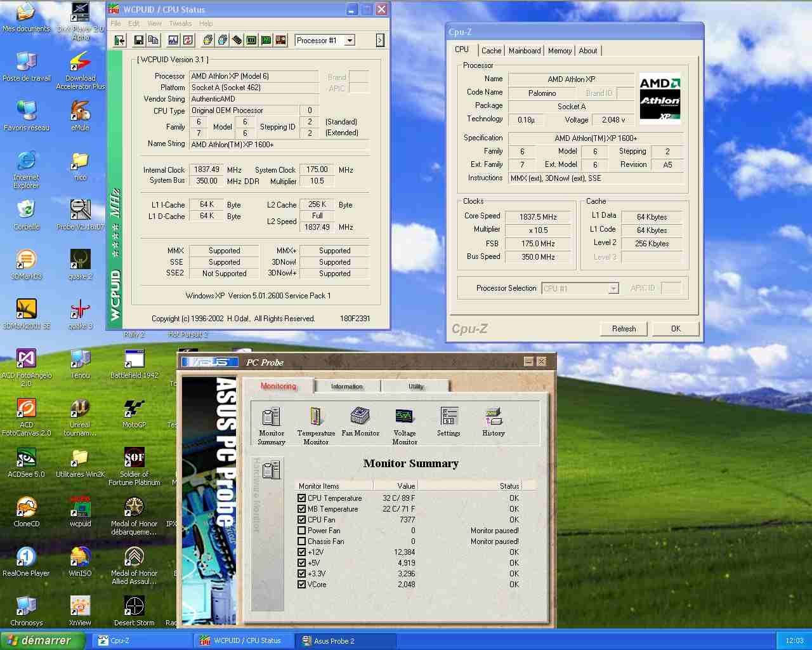Toggle CPU Fan monitoring checkbox
Image resolution: width=812 pixels, height=650 pixels.
302,520
